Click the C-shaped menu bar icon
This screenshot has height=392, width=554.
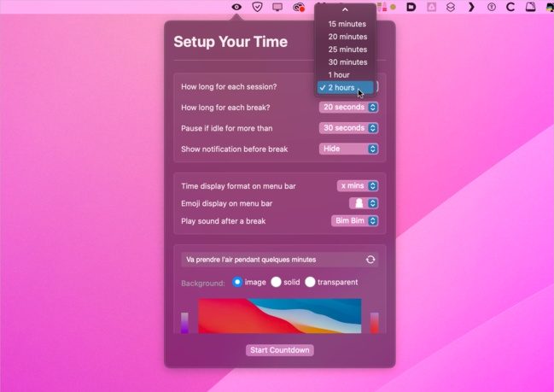point(510,7)
